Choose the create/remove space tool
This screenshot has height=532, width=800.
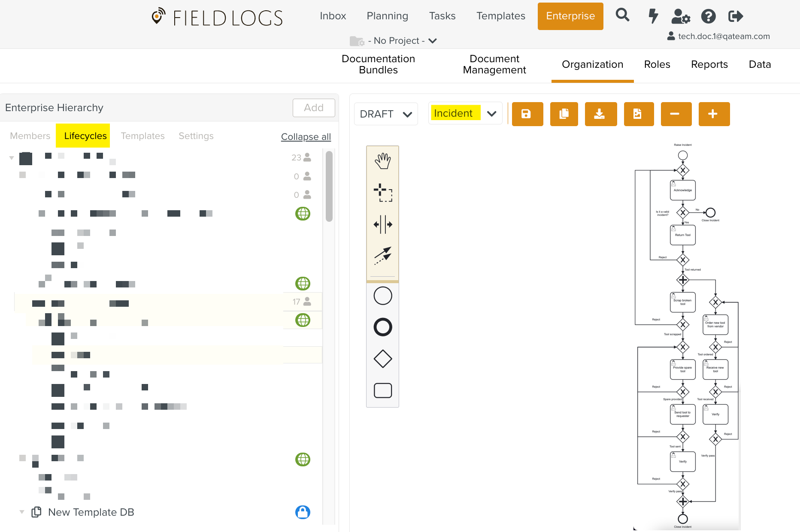pos(382,224)
